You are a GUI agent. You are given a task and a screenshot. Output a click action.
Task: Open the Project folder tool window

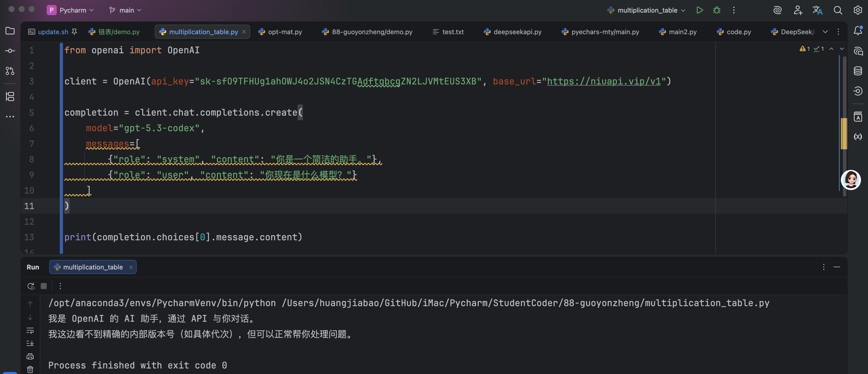(x=10, y=31)
